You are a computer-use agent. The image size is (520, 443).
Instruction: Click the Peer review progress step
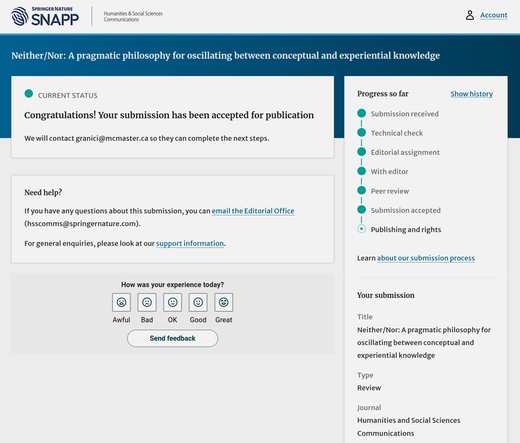point(390,191)
